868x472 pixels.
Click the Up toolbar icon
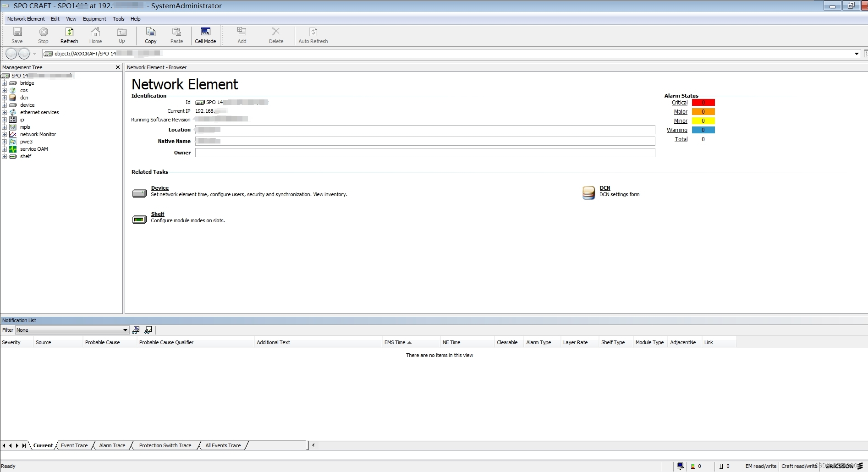click(122, 32)
